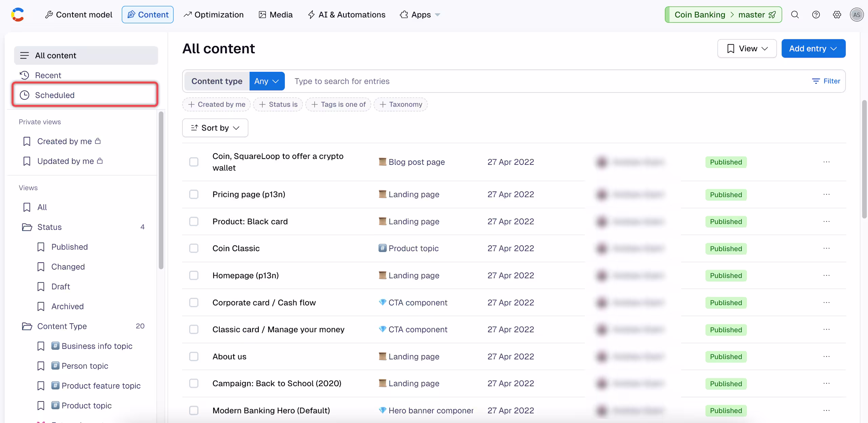This screenshot has width=868, height=423.
Task: Click the Scheduled clock icon
Action: pos(24,95)
